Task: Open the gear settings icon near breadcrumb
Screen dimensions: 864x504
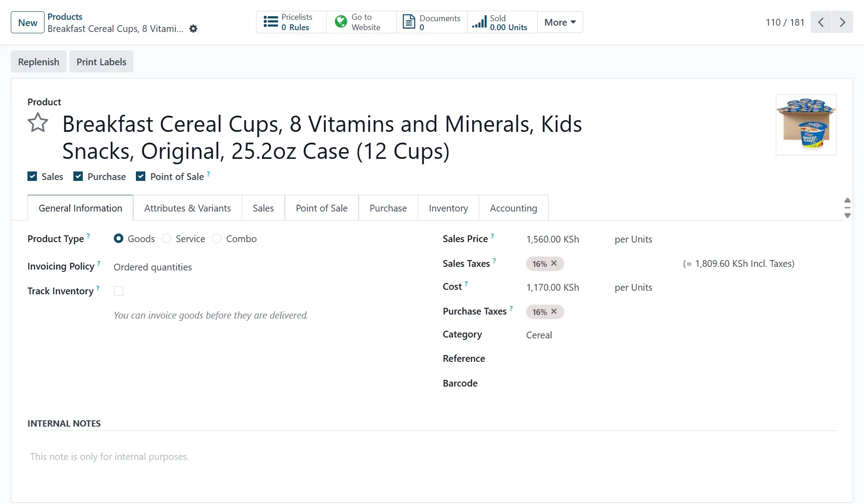Action: (x=193, y=29)
